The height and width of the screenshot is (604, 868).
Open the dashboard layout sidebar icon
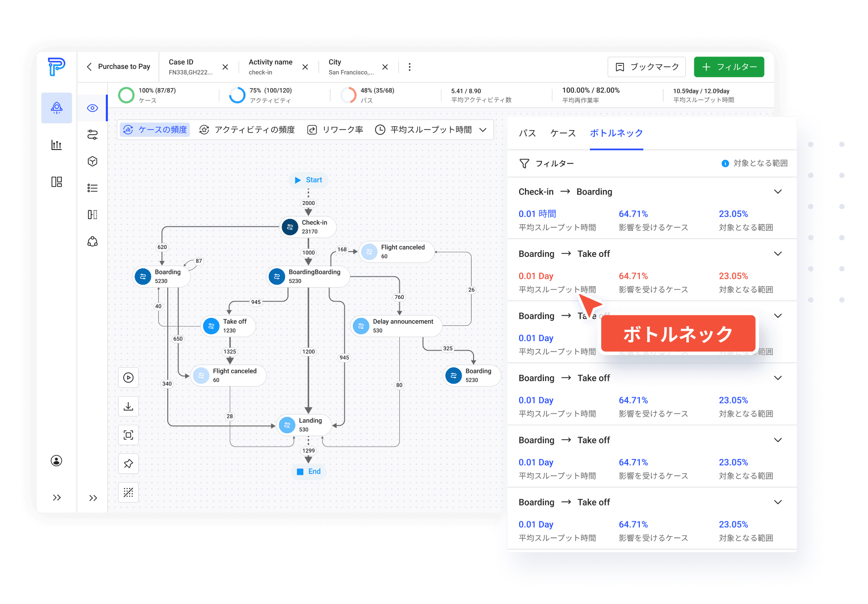56,182
